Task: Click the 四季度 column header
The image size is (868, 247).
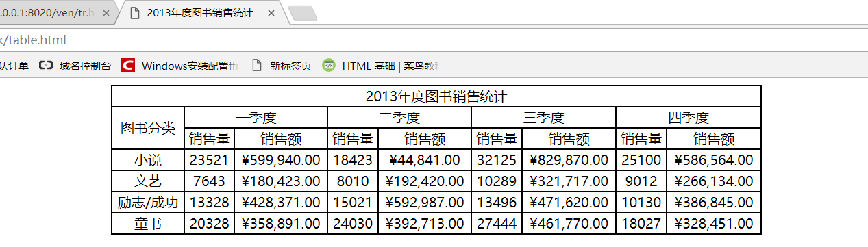Action: (x=689, y=118)
